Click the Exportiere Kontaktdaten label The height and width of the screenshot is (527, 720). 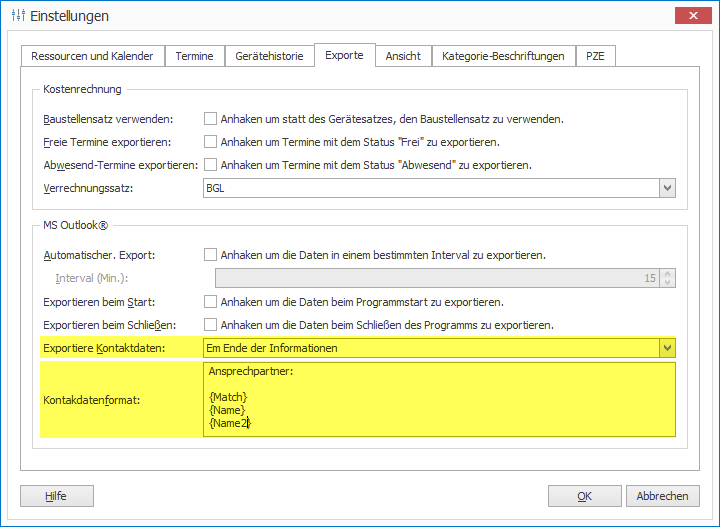pos(104,348)
